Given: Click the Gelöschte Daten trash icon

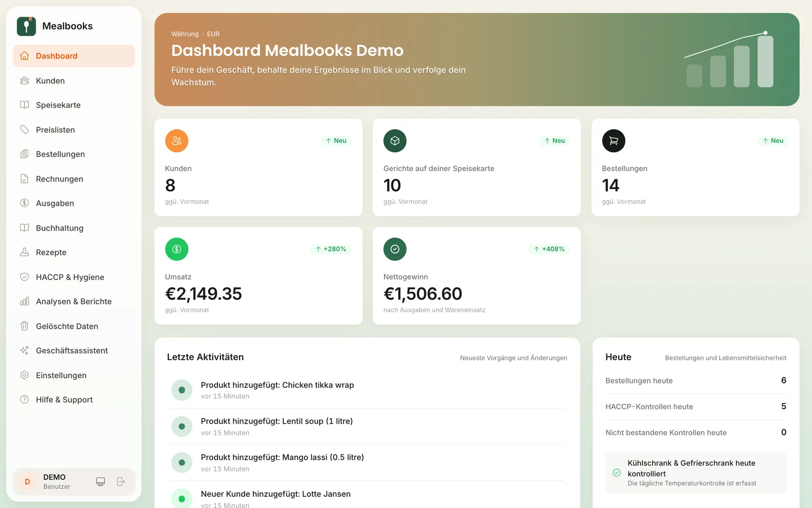Looking at the screenshot, I should [x=24, y=326].
